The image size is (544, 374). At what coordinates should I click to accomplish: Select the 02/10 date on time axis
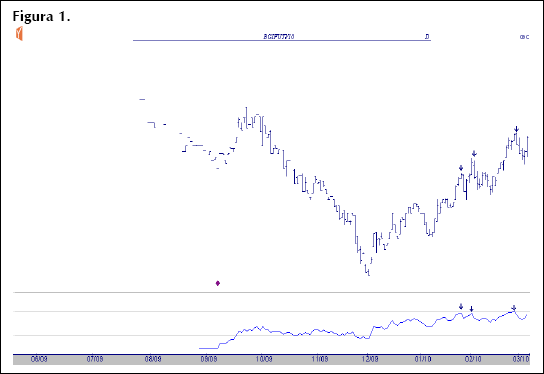(473, 359)
